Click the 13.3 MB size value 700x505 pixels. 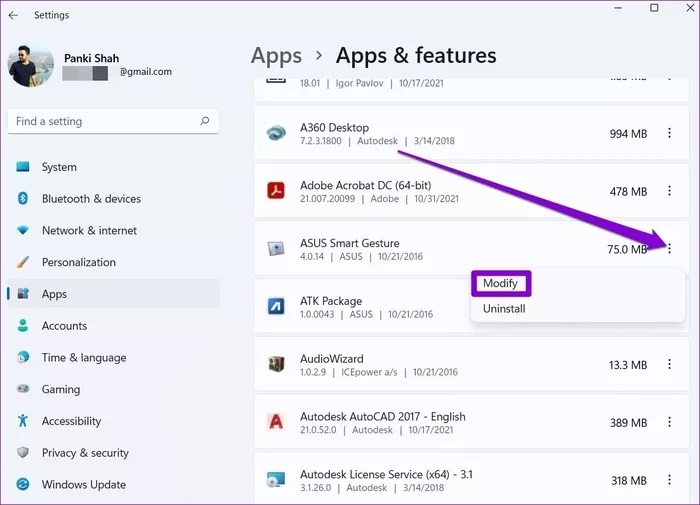628,365
